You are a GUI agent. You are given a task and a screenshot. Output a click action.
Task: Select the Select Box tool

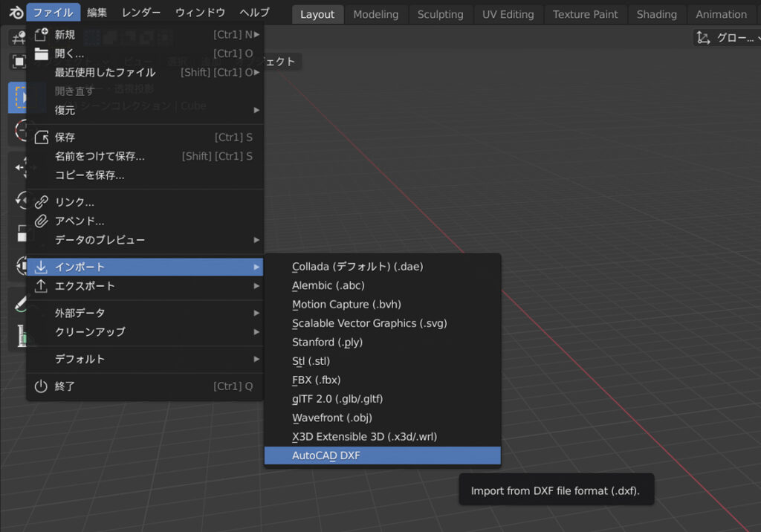tap(18, 97)
